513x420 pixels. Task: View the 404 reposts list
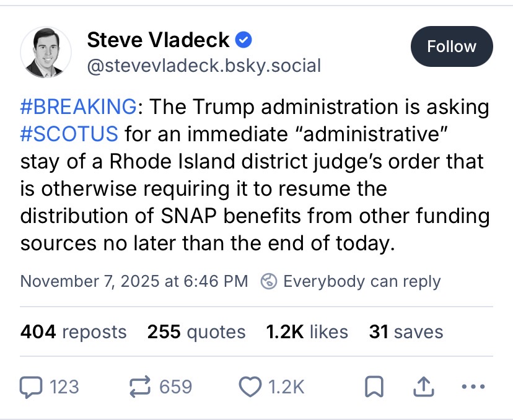(74, 332)
